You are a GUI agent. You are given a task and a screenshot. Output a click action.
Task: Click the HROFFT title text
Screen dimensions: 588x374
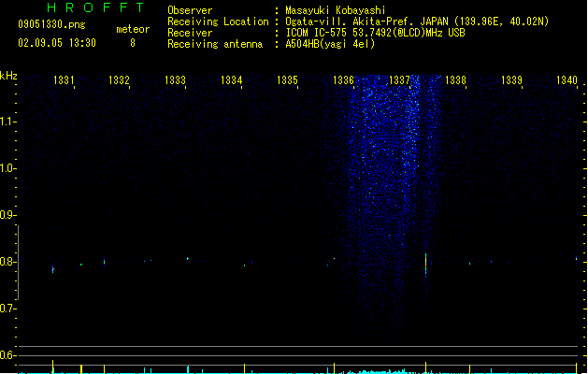95,7
